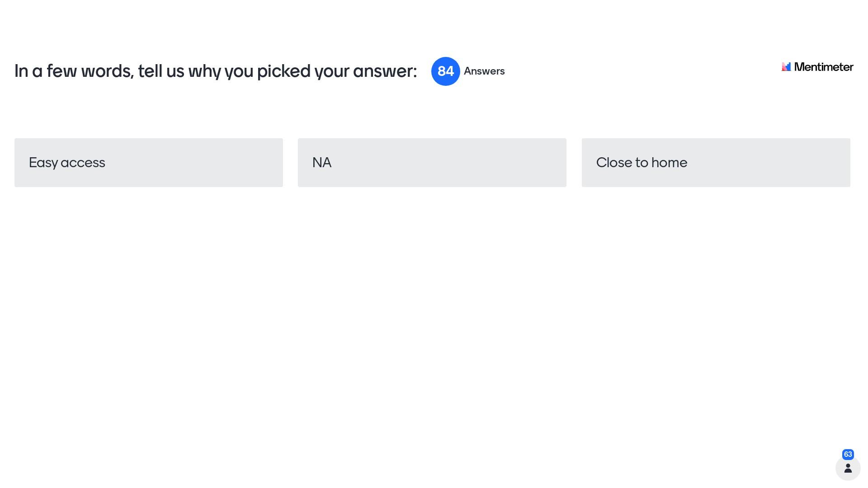Click the empty right side of the "Easy access" card
The image size is (868, 488).
click(226, 163)
